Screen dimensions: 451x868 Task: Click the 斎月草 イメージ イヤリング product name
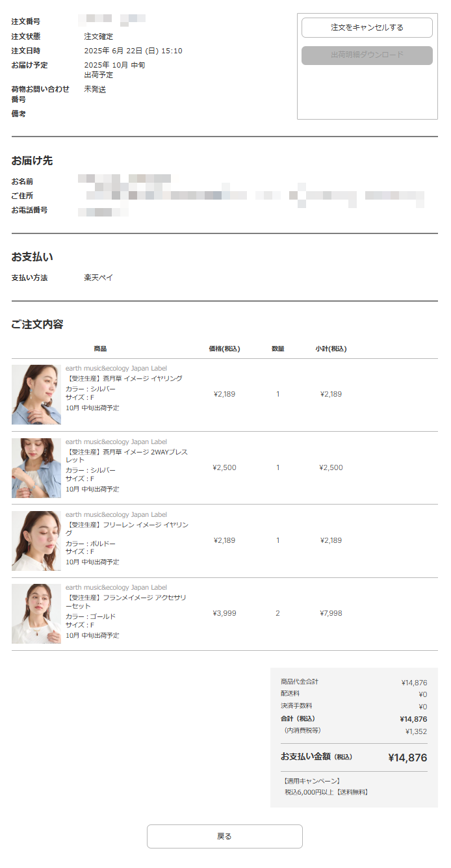pos(124,378)
